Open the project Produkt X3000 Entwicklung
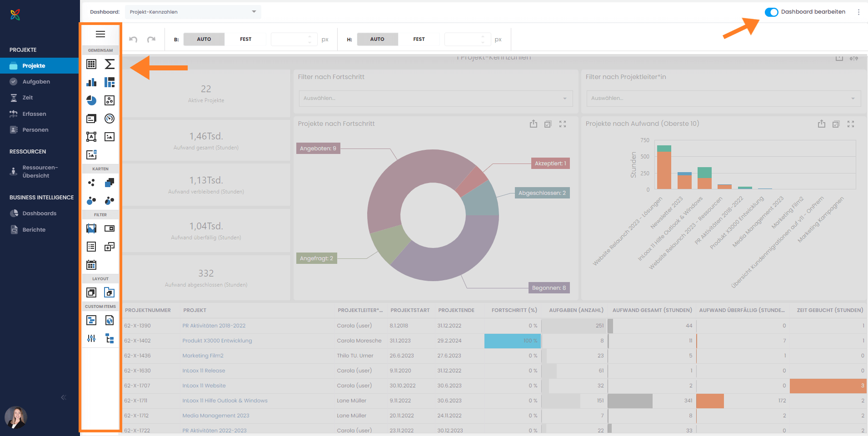 pos(217,341)
